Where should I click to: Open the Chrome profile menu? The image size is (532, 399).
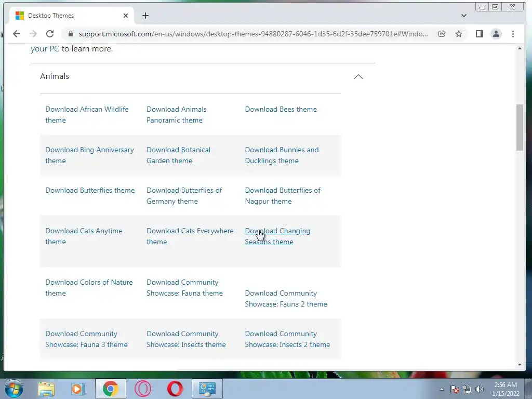click(496, 34)
